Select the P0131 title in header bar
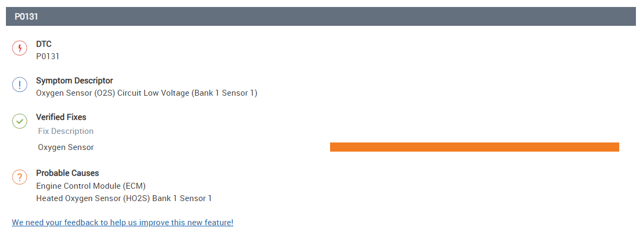This screenshot has height=250, width=644. (26, 17)
